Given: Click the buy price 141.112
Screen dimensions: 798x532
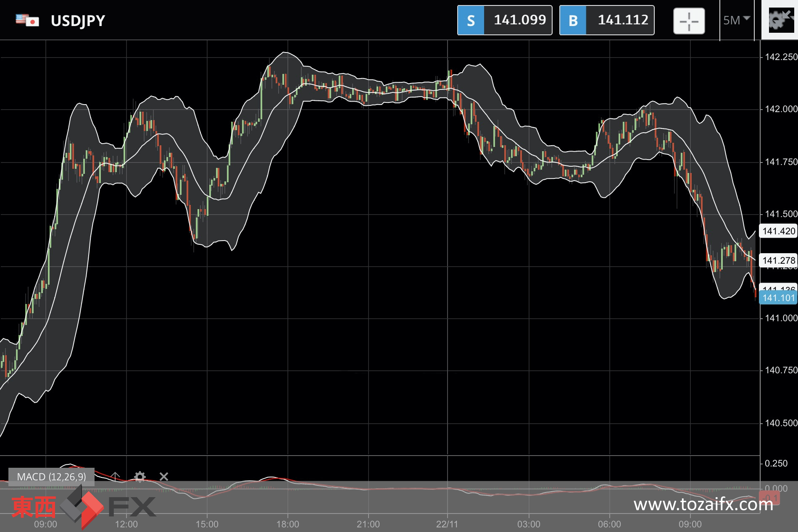Looking at the screenshot, I should click(623, 20).
